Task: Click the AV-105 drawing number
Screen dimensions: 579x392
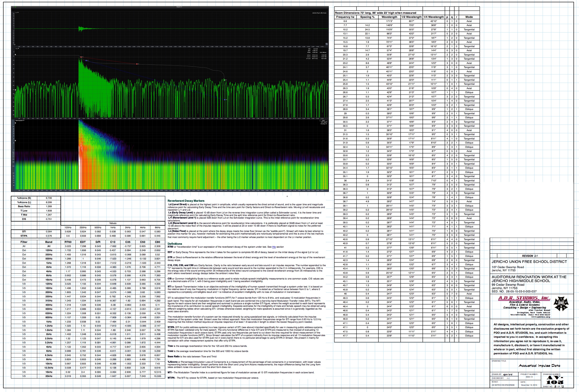Action: (554, 380)
